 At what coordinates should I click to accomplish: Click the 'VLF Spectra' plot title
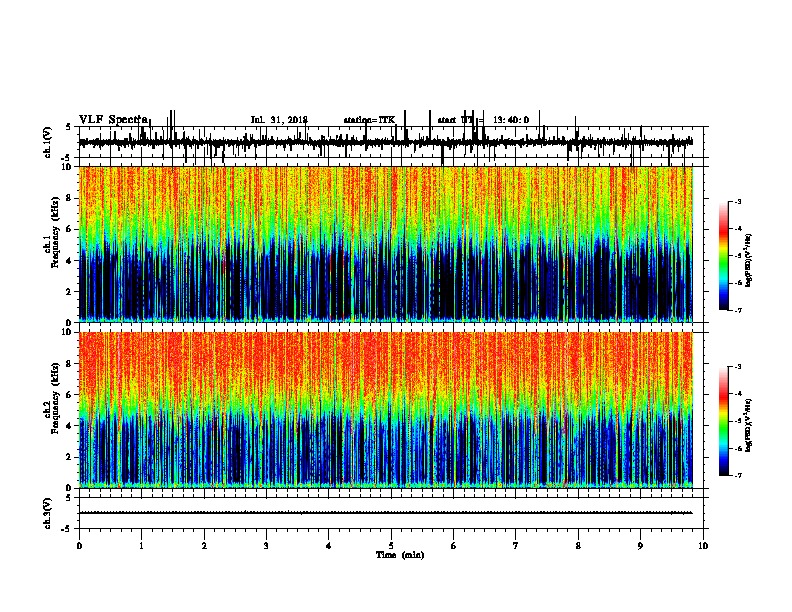(x=114, y=120)
